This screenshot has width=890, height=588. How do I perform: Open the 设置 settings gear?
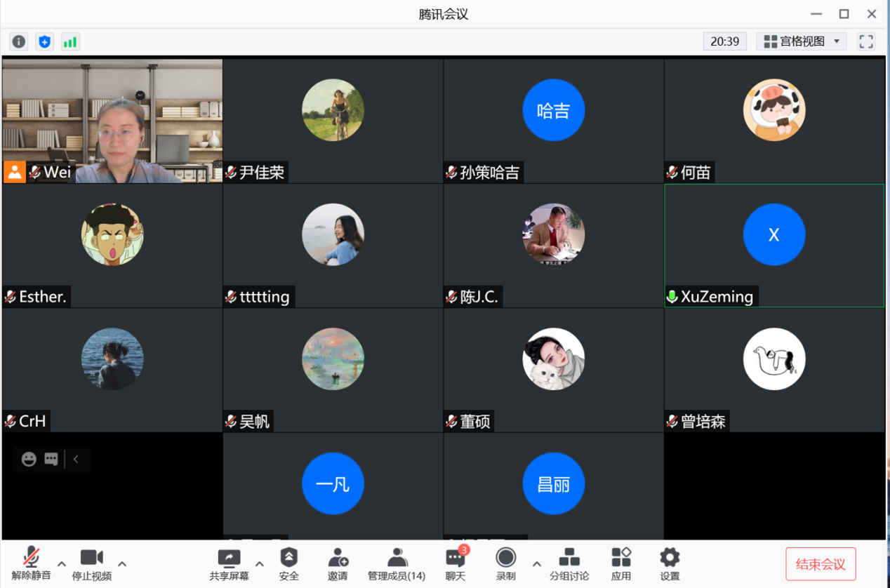[x=670, y=563]
